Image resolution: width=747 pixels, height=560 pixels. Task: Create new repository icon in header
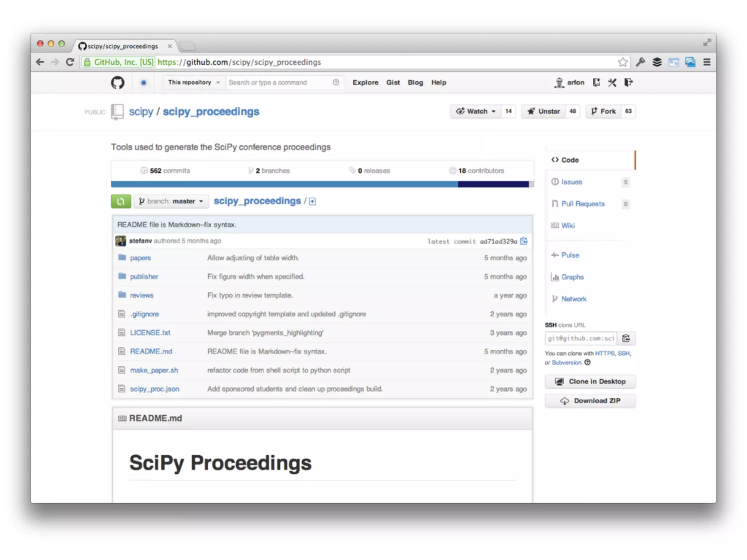pos(596,83)
